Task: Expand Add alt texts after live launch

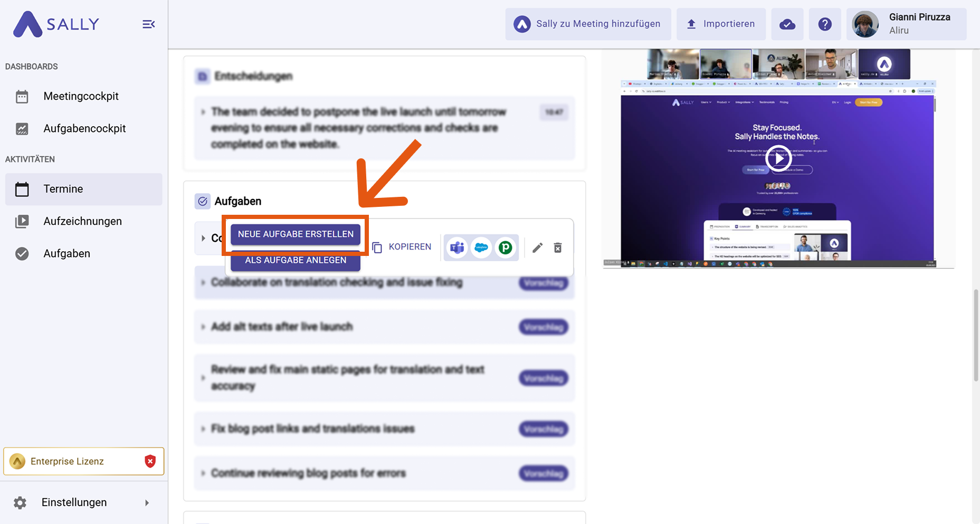Action: click(x=203, y=327)
